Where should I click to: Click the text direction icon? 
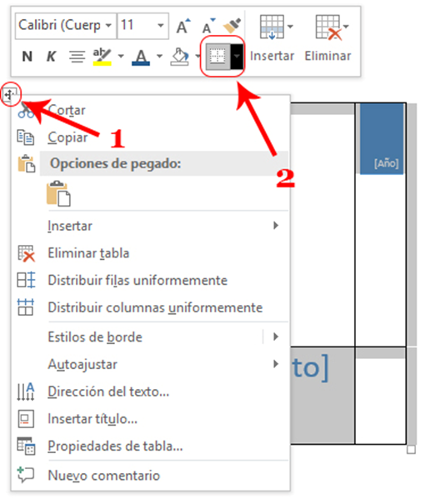click(x=26, y=392)
